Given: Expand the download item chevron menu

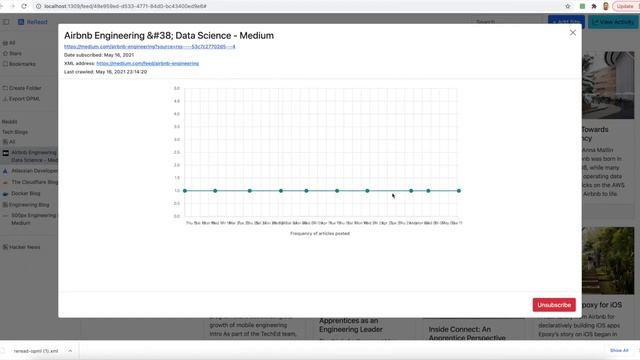Looking at the screenshot, I should (70, 351).
